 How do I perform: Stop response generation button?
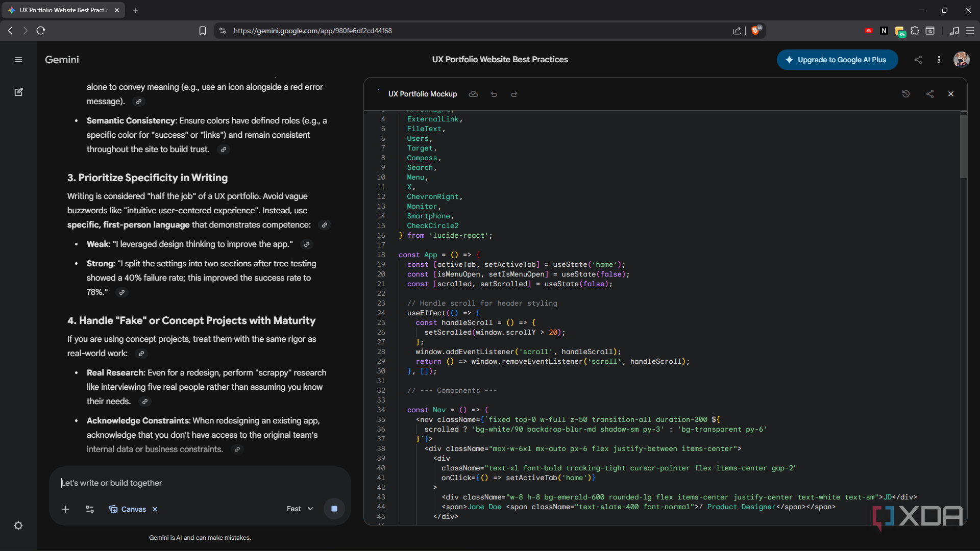tap(334, 509)
